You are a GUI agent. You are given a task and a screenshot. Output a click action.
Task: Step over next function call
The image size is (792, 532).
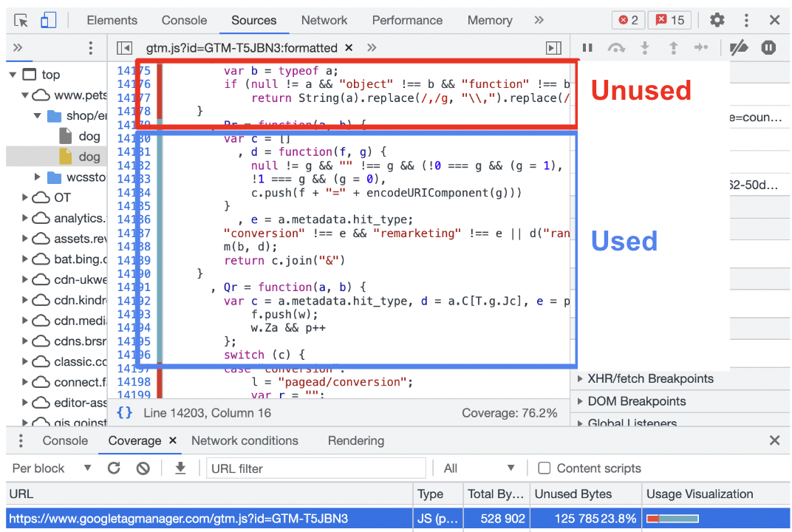coord(616,47)
